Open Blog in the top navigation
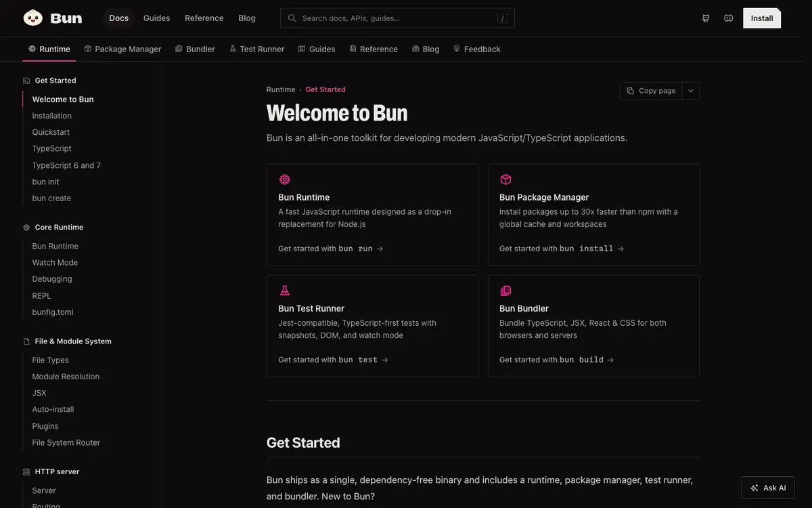Image resolution: width=812 pixels, height=508 pixels. (x=247, y=18)
